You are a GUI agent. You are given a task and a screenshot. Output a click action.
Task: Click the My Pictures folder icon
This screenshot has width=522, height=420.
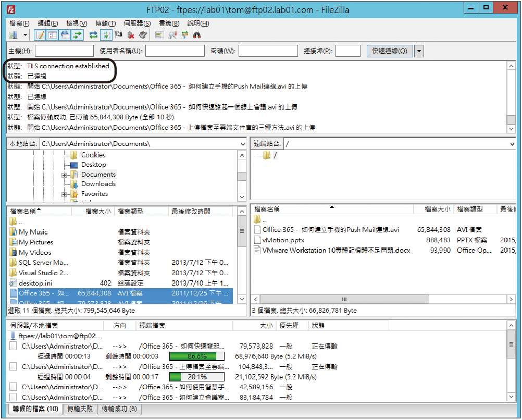point(14,242)
